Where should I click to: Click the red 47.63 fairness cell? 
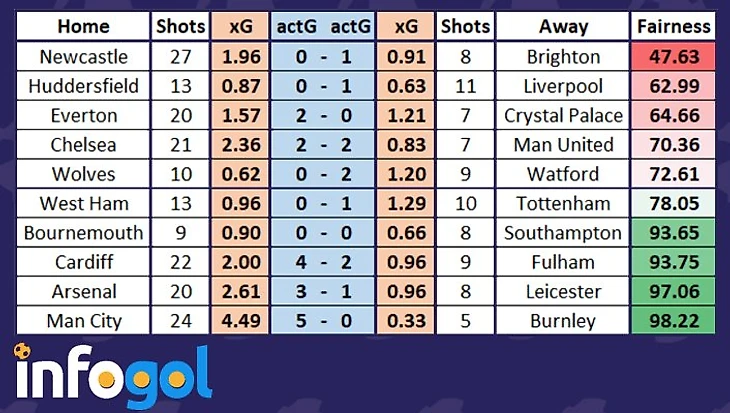coord(673,57)
